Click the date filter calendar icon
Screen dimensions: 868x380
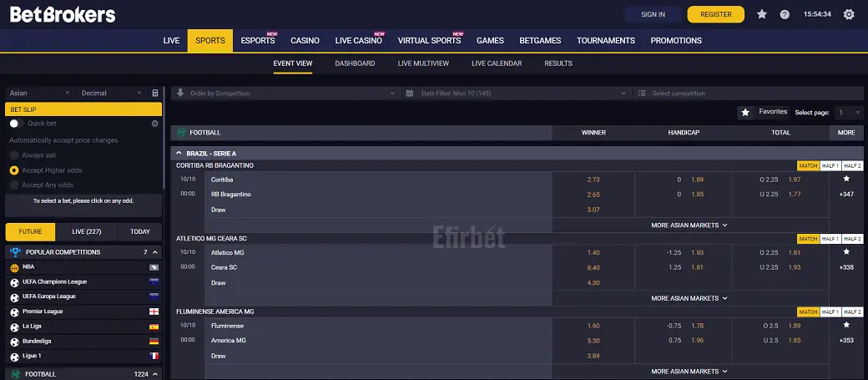click(410, 93)
